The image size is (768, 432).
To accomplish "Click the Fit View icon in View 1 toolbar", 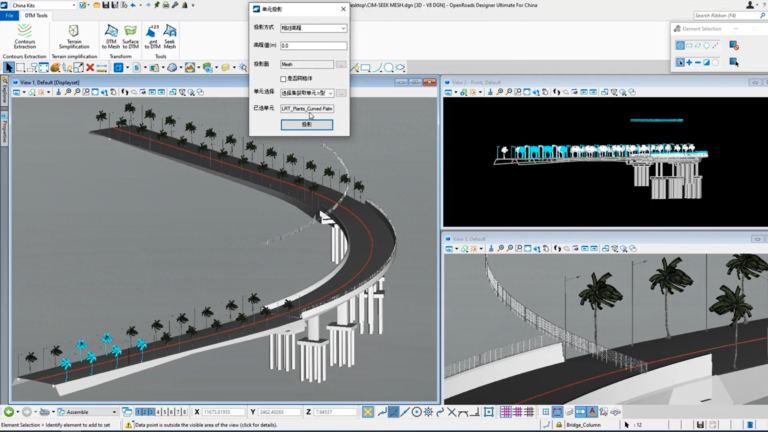I will [95, 92].
